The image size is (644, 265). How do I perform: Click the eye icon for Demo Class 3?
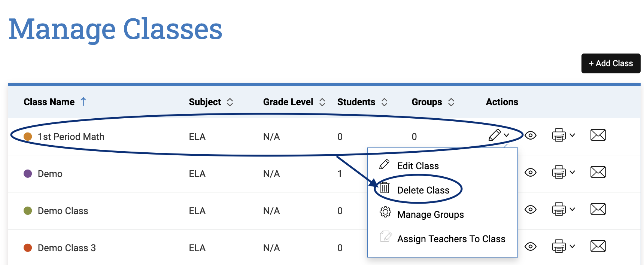tap(531, 246)
